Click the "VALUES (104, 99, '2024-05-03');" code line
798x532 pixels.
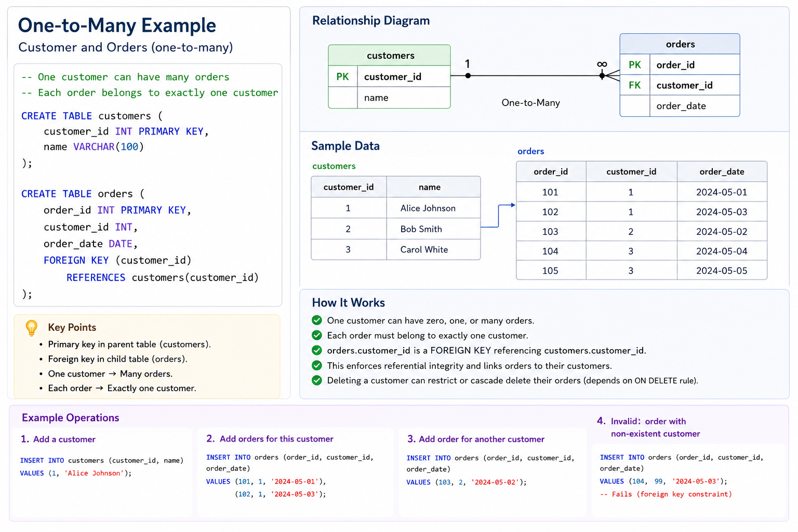tap(664, 482)
